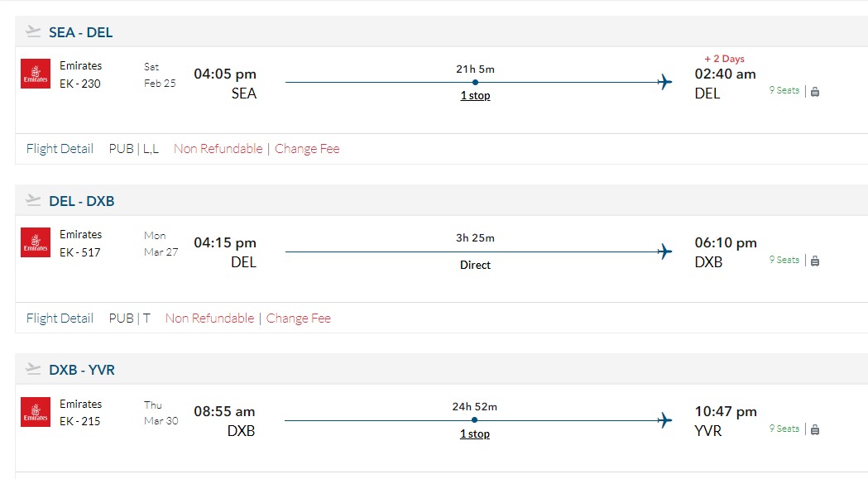The height and width of the screenshot is (479, 868).
Task: Show the 1 stop details for SEA-DEL flight
Action: coord(475,96)
